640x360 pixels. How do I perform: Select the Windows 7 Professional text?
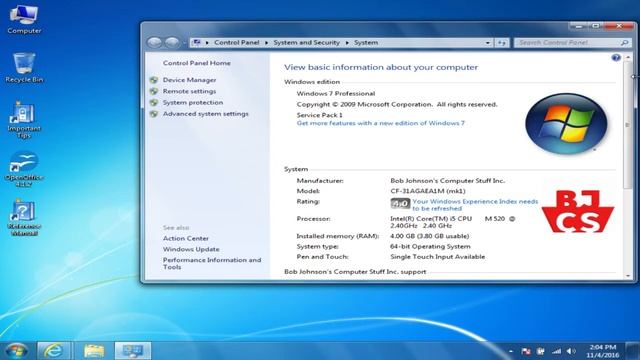[x=336, y=93]
